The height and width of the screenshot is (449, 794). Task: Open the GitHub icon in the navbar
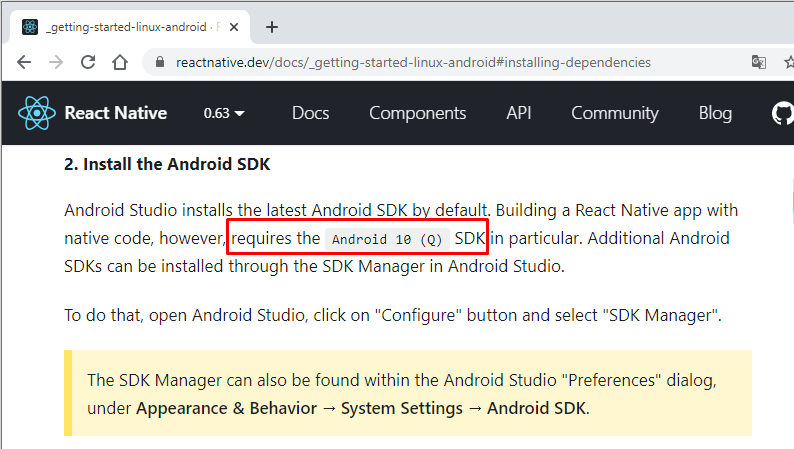[x=782, y=113]
